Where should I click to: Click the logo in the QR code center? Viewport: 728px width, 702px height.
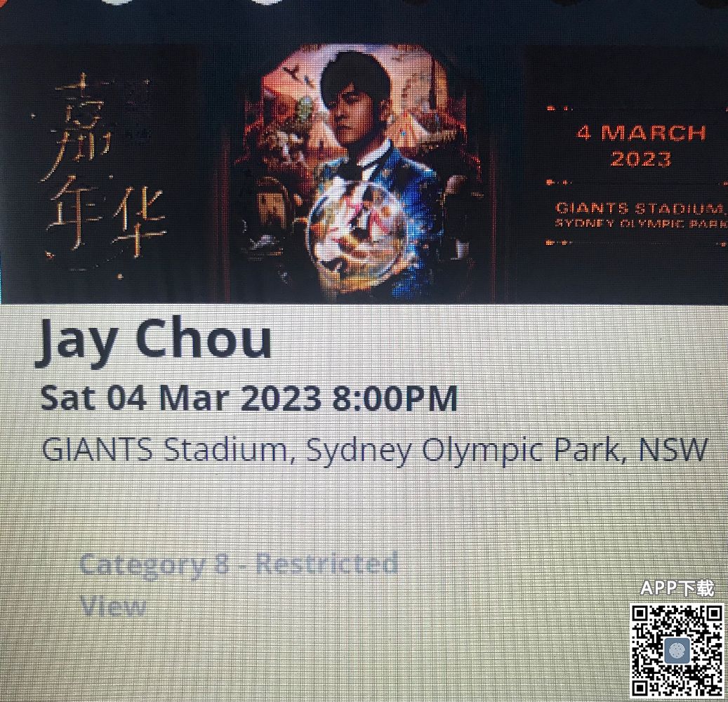(x=677, y=651)
